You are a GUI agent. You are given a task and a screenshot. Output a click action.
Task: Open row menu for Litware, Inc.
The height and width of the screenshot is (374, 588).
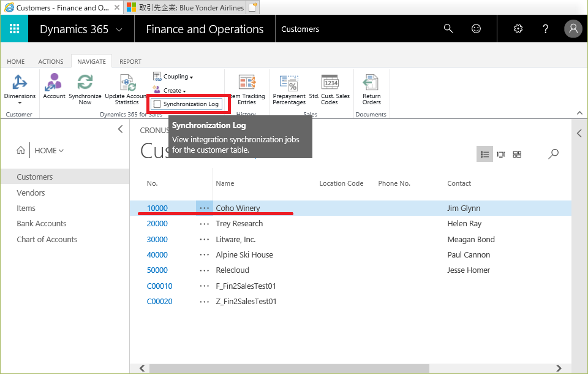205,240
